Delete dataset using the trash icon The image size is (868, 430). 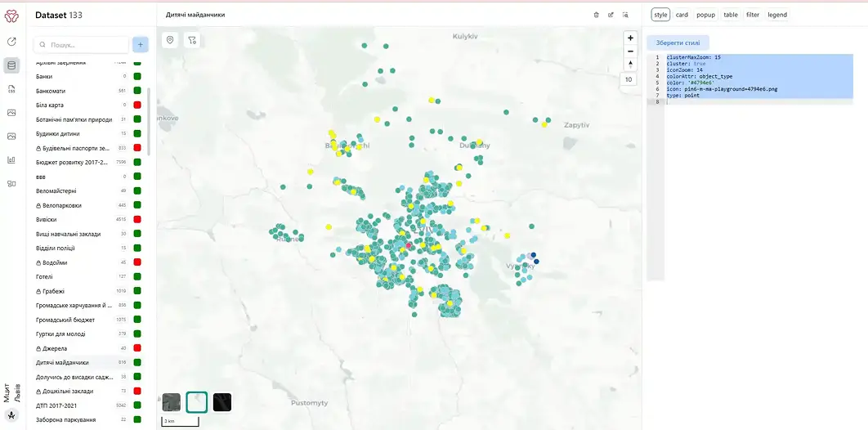[596, 15]
